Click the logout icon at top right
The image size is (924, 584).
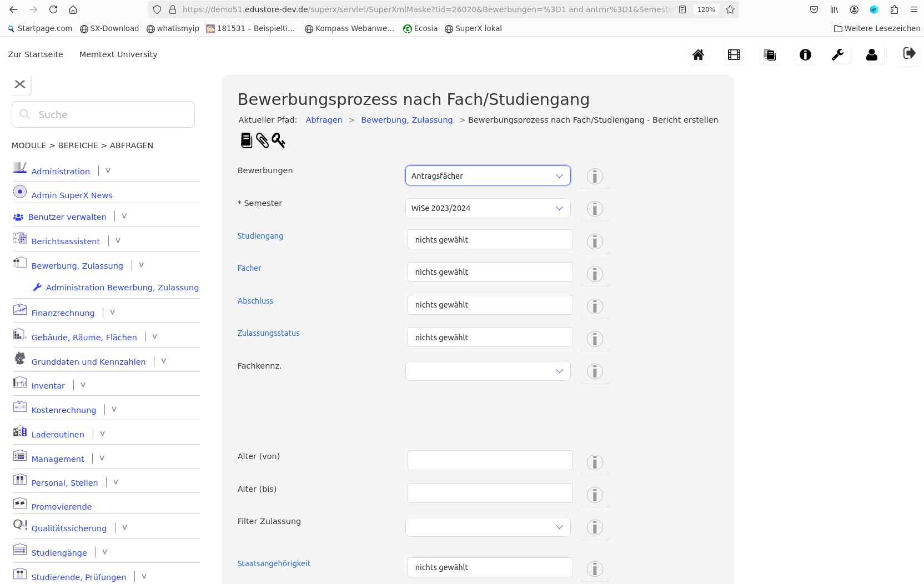pyautogui.click(x=909, y=53)
